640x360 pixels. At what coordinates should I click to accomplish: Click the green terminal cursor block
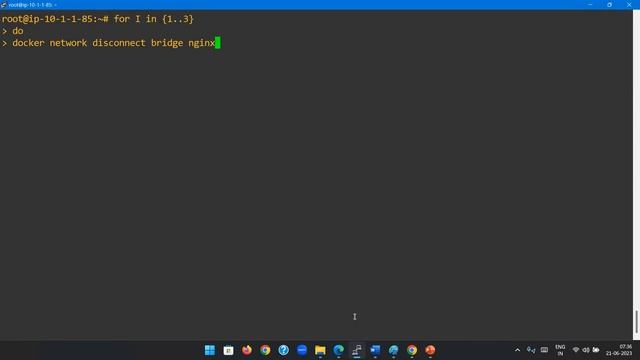pyautogui.click(x=218, y=43)
